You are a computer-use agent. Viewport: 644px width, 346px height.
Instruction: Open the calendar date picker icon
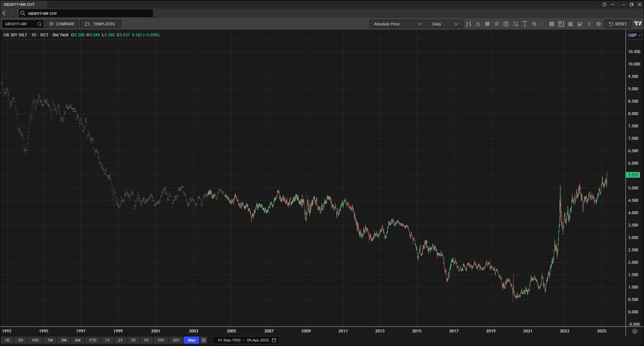(x=274, y=340)
